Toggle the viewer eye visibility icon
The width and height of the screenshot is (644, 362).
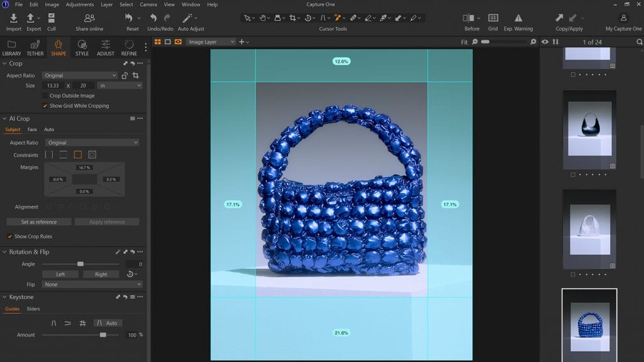pyautogui.click(x=545, y=42)
